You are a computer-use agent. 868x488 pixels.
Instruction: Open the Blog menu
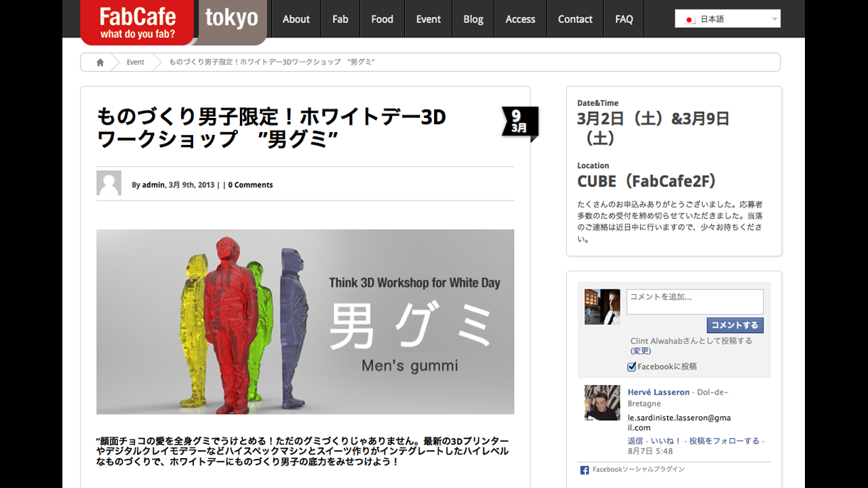tap(473, 19)
